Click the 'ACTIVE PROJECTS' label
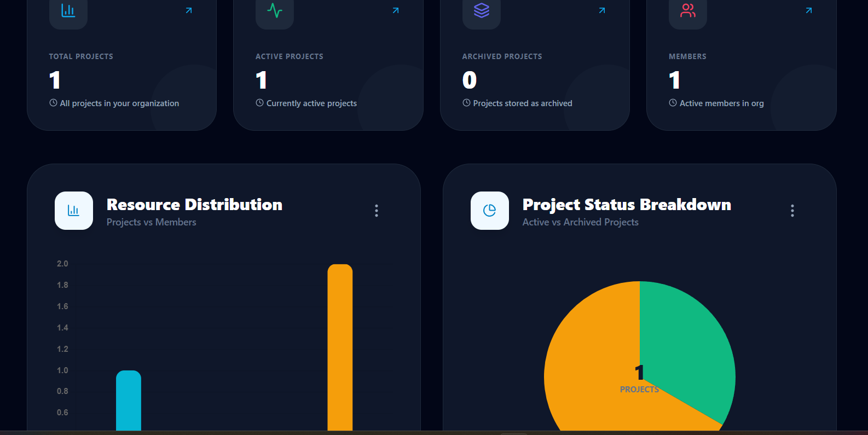Screen dimensions: 868x435 click(290, 56)
